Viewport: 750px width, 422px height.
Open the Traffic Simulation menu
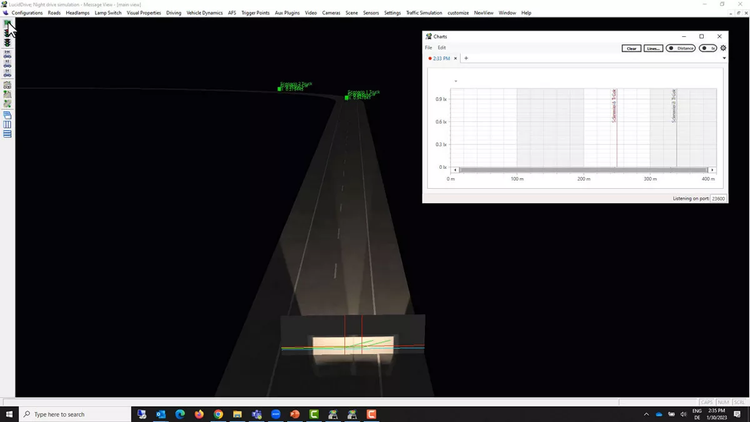tap(424, 13)
